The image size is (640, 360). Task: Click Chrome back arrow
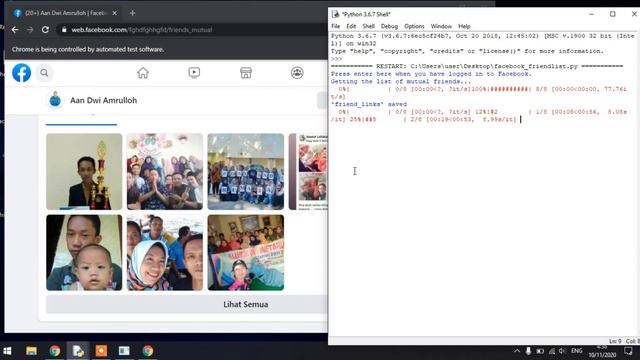(x=15, y=30)
